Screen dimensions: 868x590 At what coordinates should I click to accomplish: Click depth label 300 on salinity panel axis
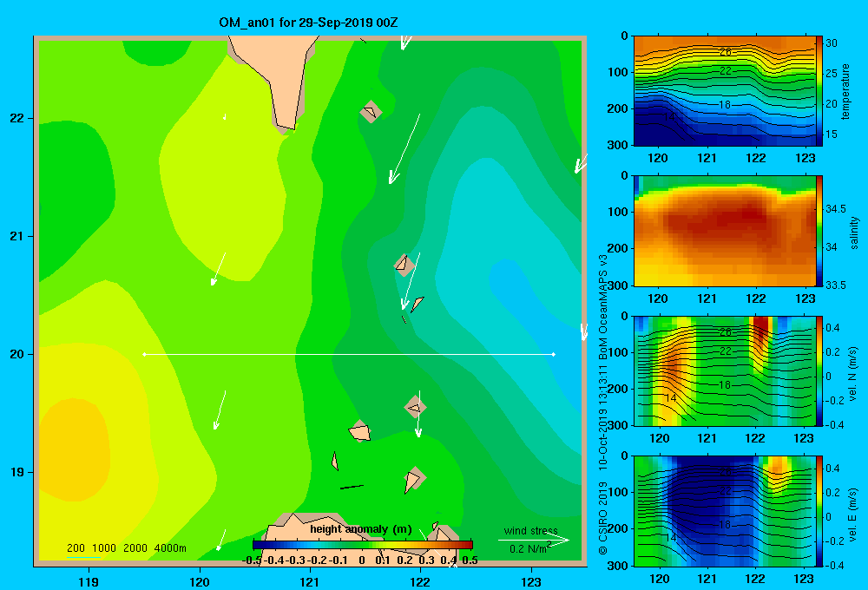[618, 285]
